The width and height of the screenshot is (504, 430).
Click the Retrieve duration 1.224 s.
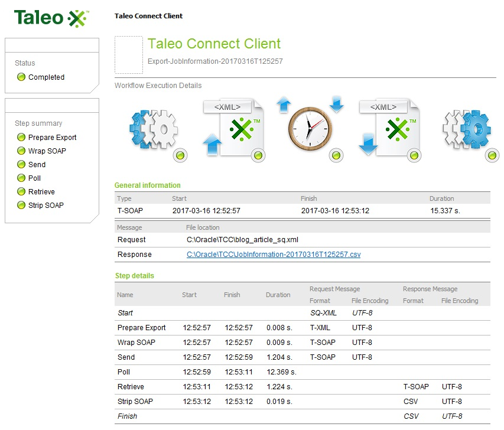tap(279, 387)
